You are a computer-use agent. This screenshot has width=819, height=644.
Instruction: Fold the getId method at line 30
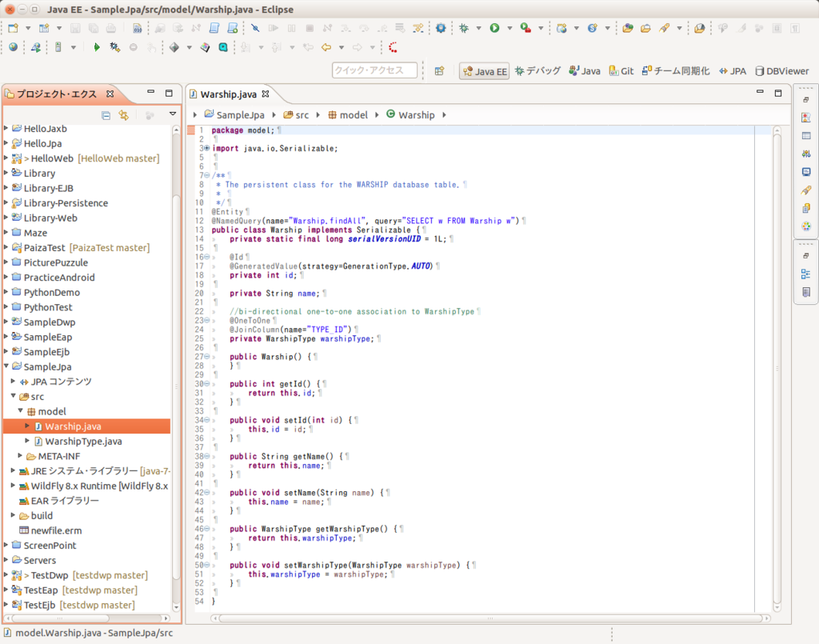(207, 384)
